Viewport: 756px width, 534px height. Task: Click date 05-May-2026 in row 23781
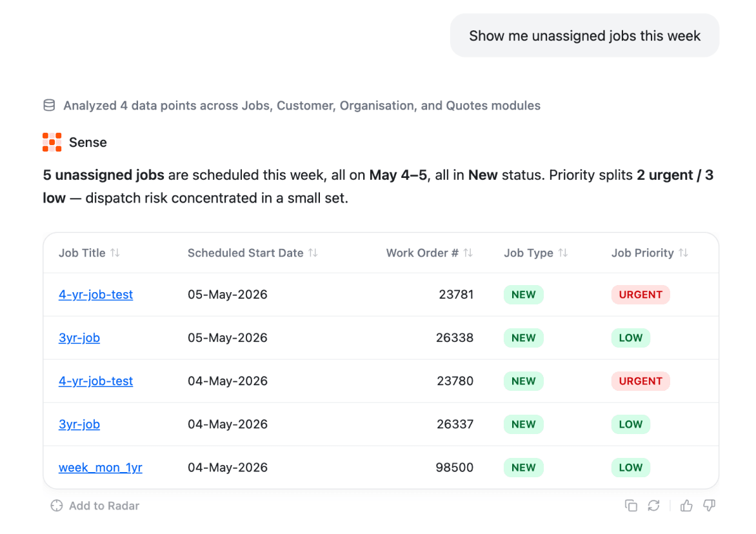point(228,295)
